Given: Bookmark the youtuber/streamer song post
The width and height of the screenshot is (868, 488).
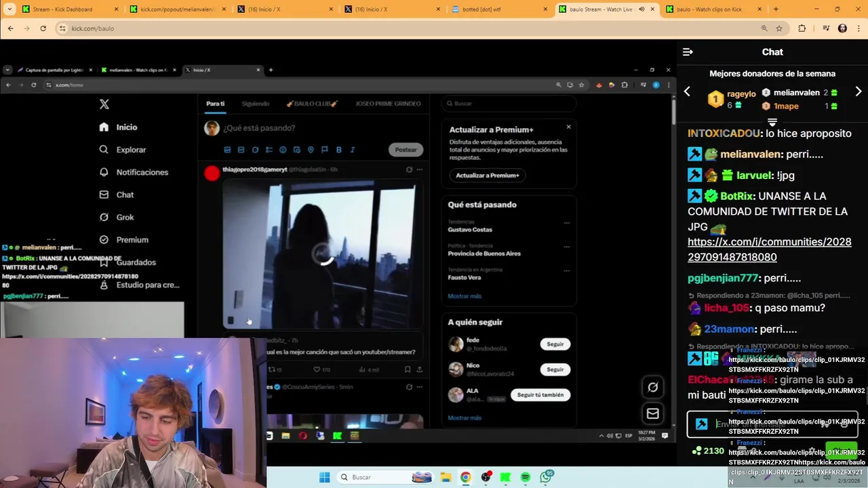Looking at the screenshot, I should click(x=408, y=369).
